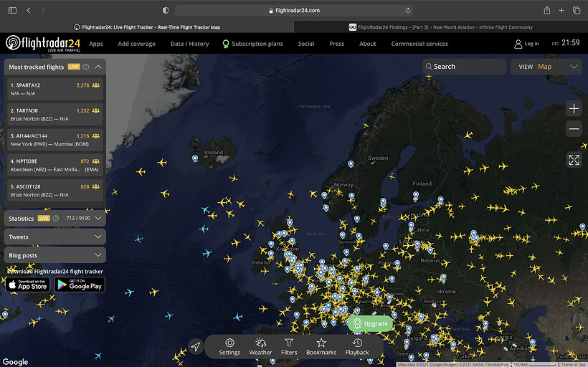Click Safari privacy shield icon
Image resolution: width=588 pixels, height=367 pixels.
coord(166,11)
